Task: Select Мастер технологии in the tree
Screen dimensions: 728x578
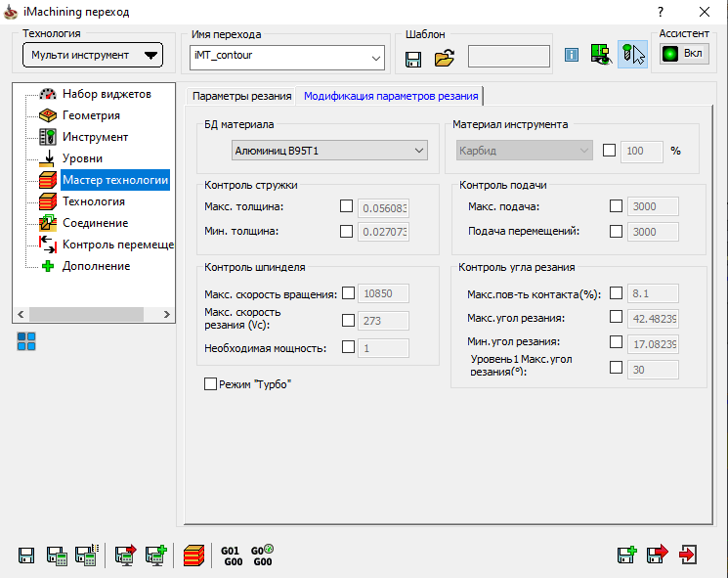Action: pos(115,180)
